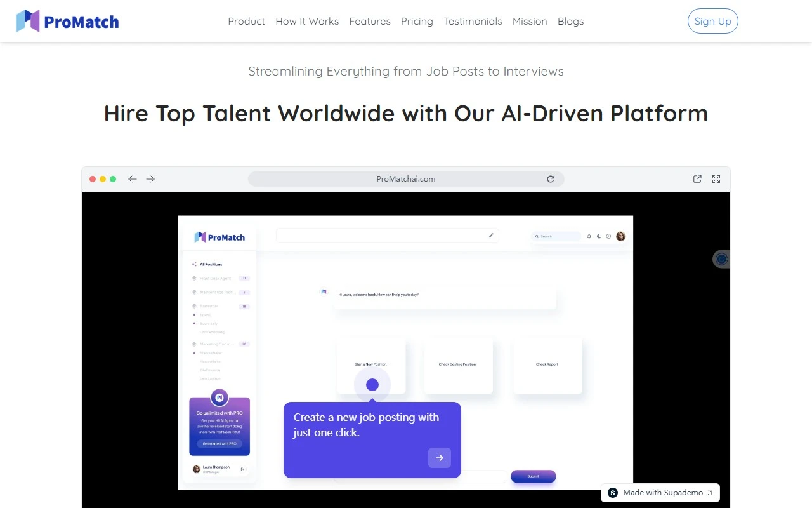
Task: Click Get started with PRO button
Action: (x=219, y=443)
